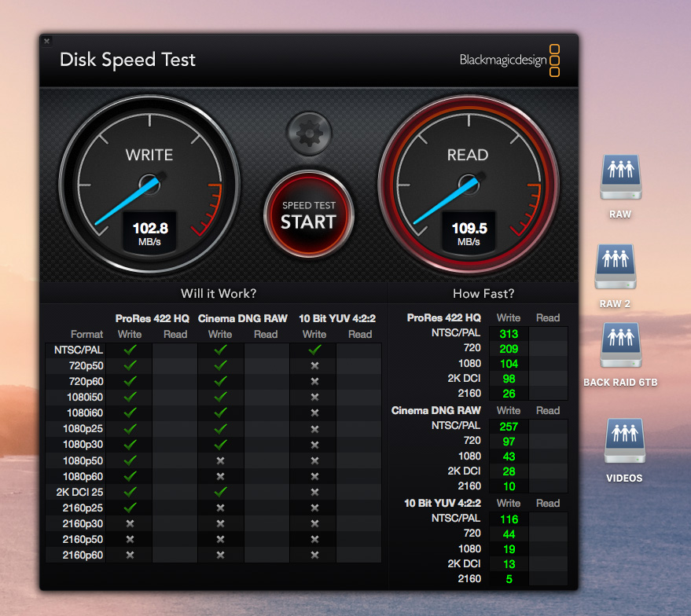The height and width of the screenshot is (616, 691).
Task: Click the WRITE speed gauge
Action: tap(149, 185)
